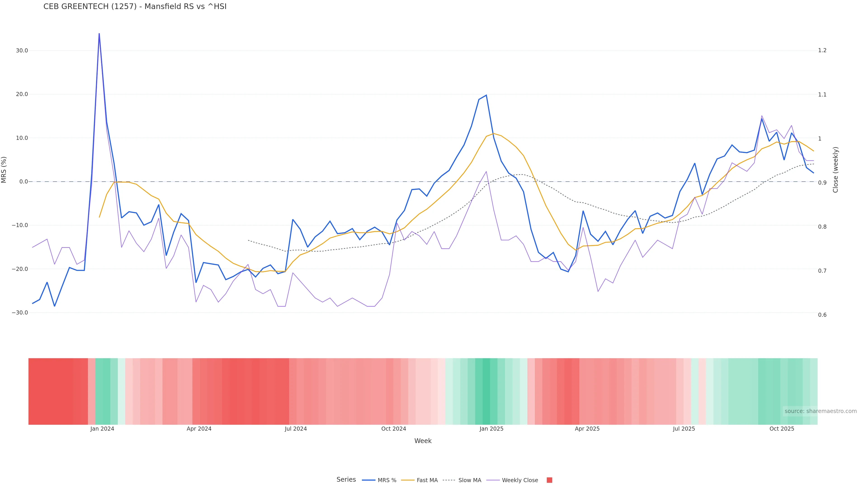868x488 pixels.
Task: Select the Jul 2025 x-axis label
Action: tap(684, 429)
